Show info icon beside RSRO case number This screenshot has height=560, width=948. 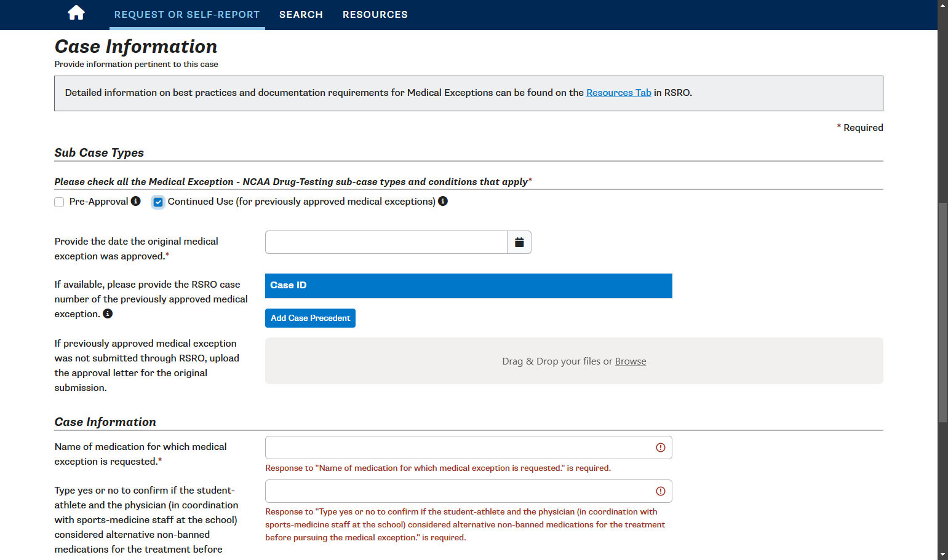click(x=108, y=314)
